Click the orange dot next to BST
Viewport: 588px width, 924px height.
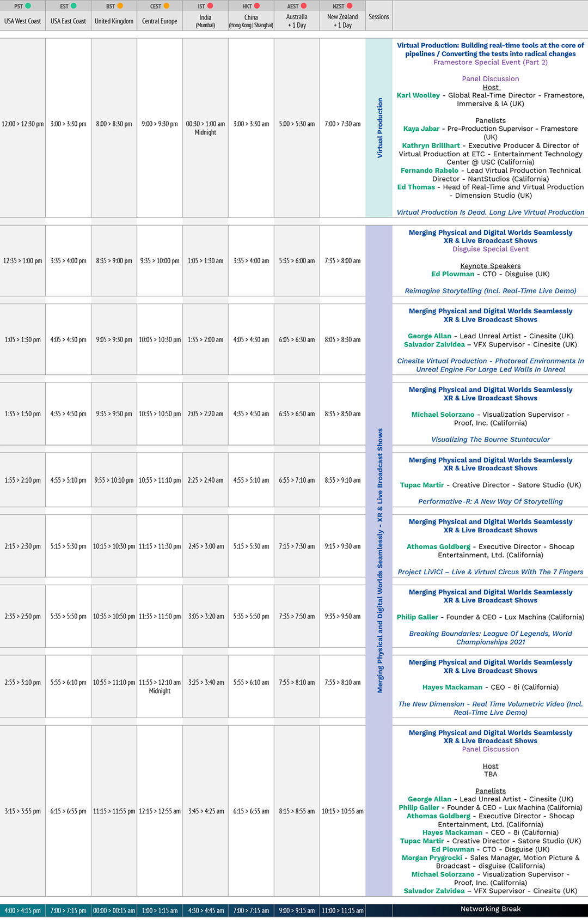pyautogui.click(x=120, y=6)
